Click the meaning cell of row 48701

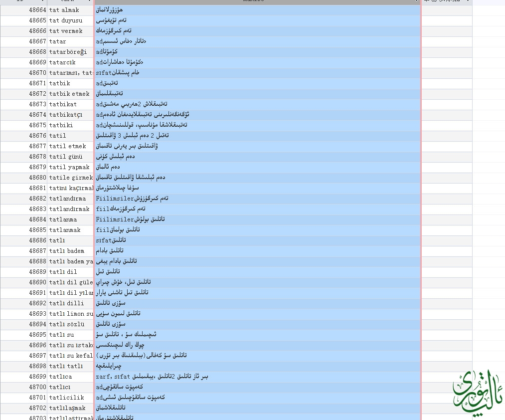pyautogui.click(x=257, y=398)
